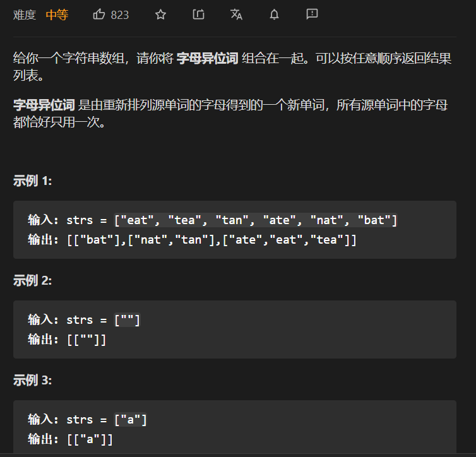The image size is (476, 457).
Task: Click bold 字母异位词 term in first paragraph
Action: pos(208,58)
